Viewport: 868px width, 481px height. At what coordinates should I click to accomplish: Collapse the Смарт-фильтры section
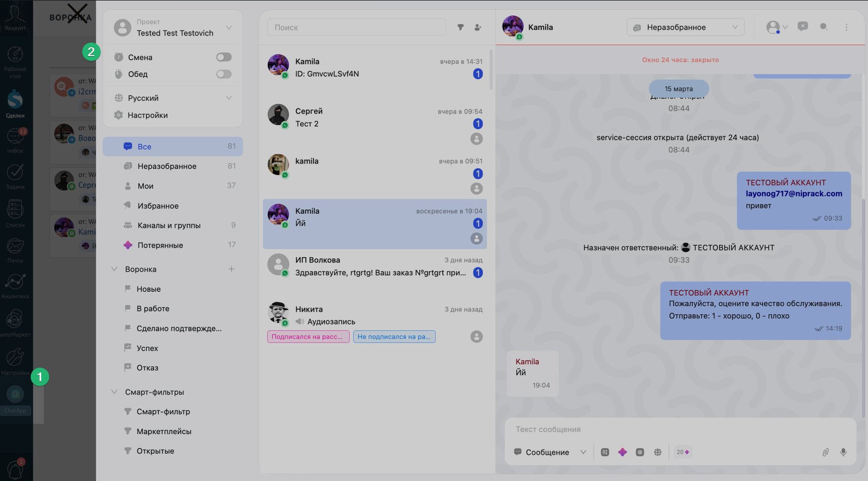[114, 392]
